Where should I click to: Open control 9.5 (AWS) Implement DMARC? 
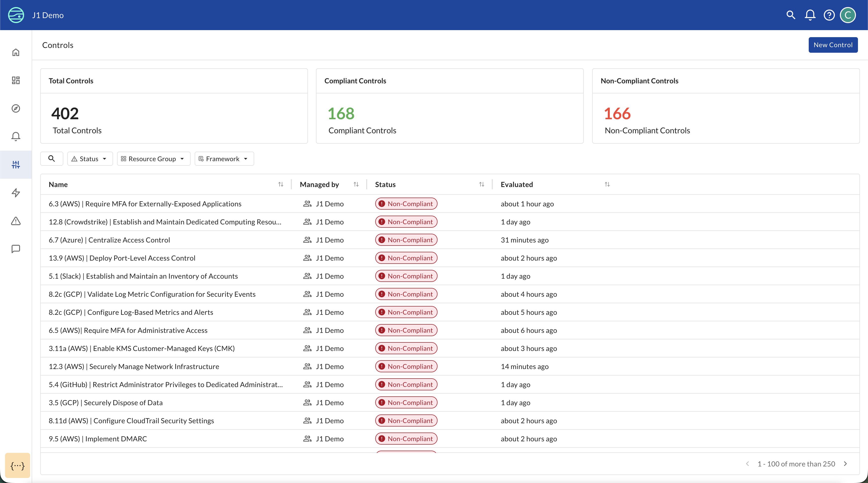(98, 439)
